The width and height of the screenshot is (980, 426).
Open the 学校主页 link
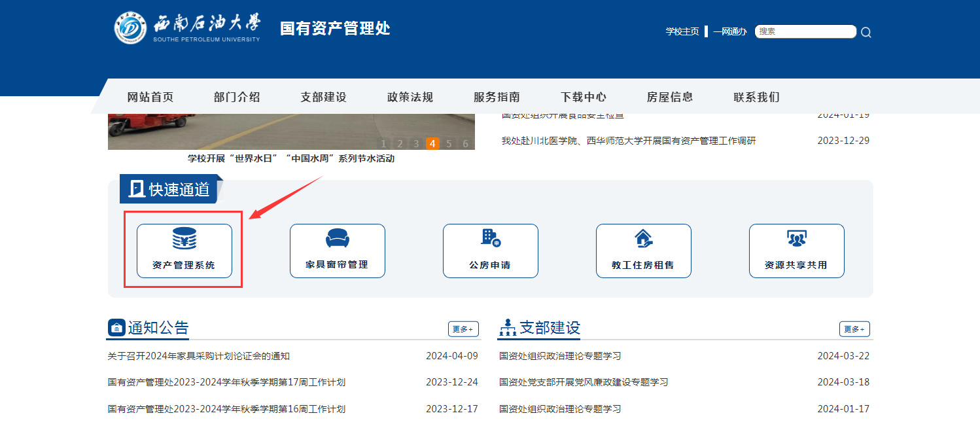point(682,31)
